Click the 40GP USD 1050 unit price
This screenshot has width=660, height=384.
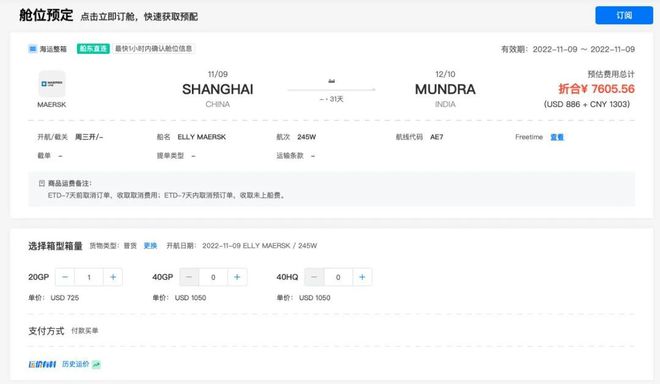tap(190, 298)
